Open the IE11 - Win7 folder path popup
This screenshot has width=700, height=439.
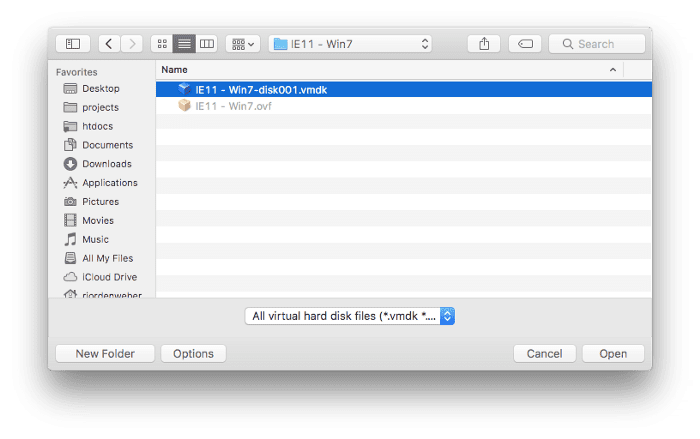[350, 44]
